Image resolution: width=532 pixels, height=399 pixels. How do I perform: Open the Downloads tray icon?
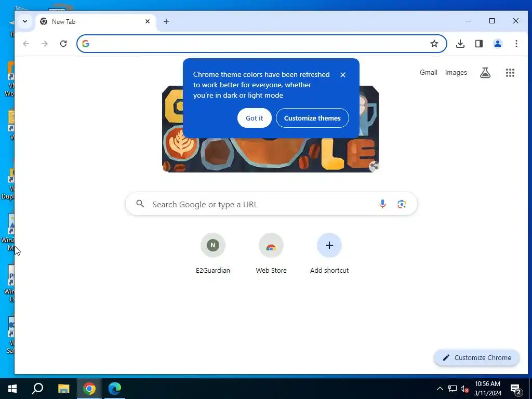coord(460,44)
